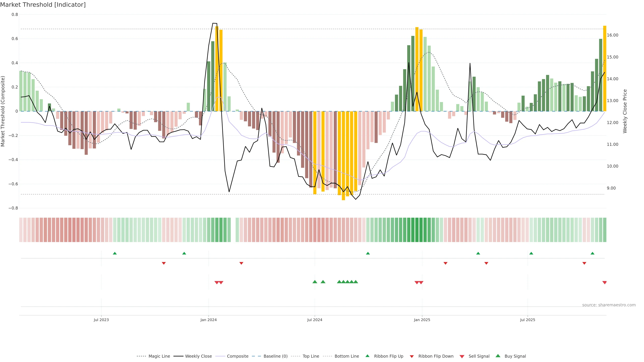Toggle Composite line in the legend
Image resolution: width=644 pixels, height=362 pixels.
pyautogui.click(x=237, y=356)
